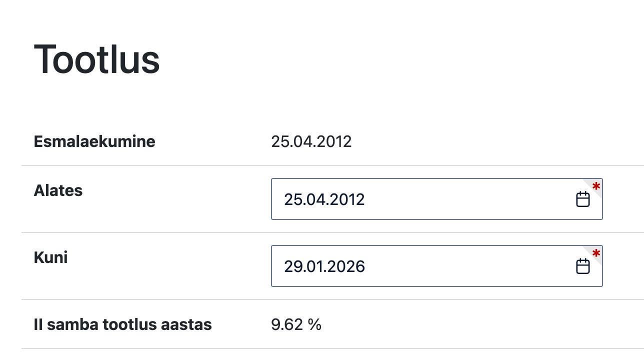
Task: Select the Esmalaekumine date value 25.04.2012
Action: 311,141
